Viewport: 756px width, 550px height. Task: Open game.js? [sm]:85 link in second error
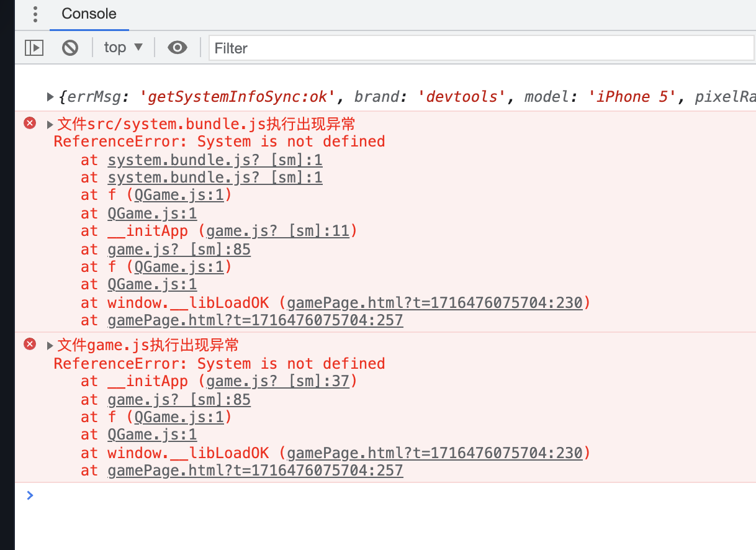click(179, 399)
